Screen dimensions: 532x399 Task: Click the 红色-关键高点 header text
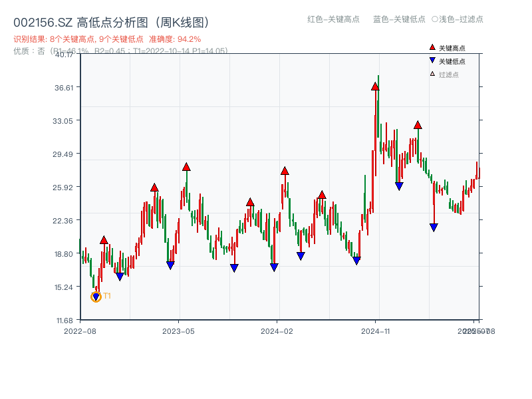(333, 19)
